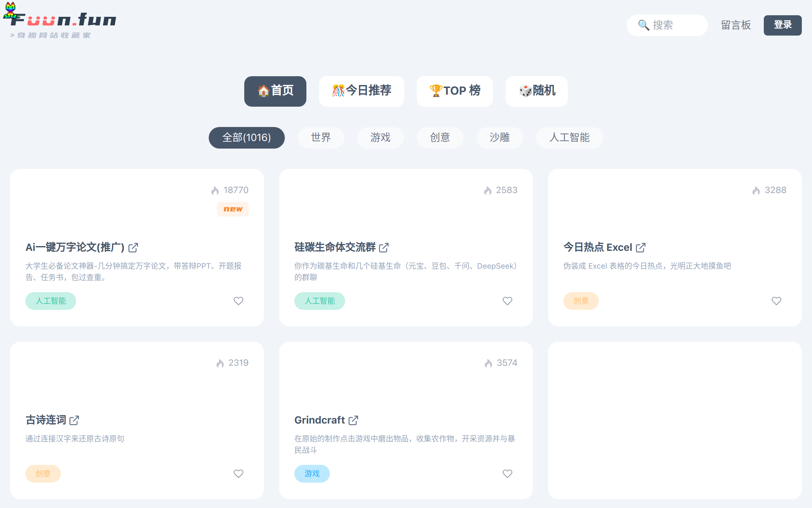Click 创意 tag on 今日热点 Excel card
The image size is (812, 508).
[x=581, y=301]
